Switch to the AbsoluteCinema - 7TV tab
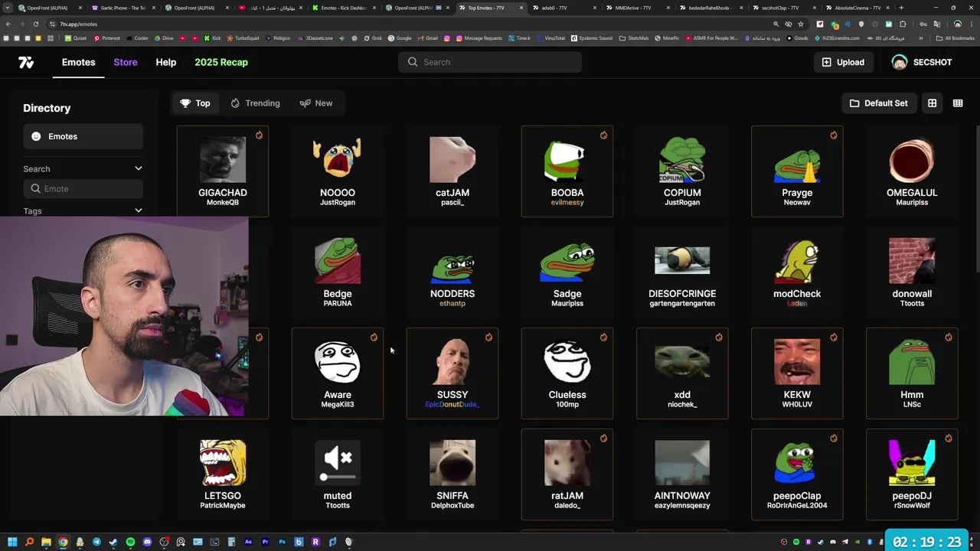 point(857,8)
